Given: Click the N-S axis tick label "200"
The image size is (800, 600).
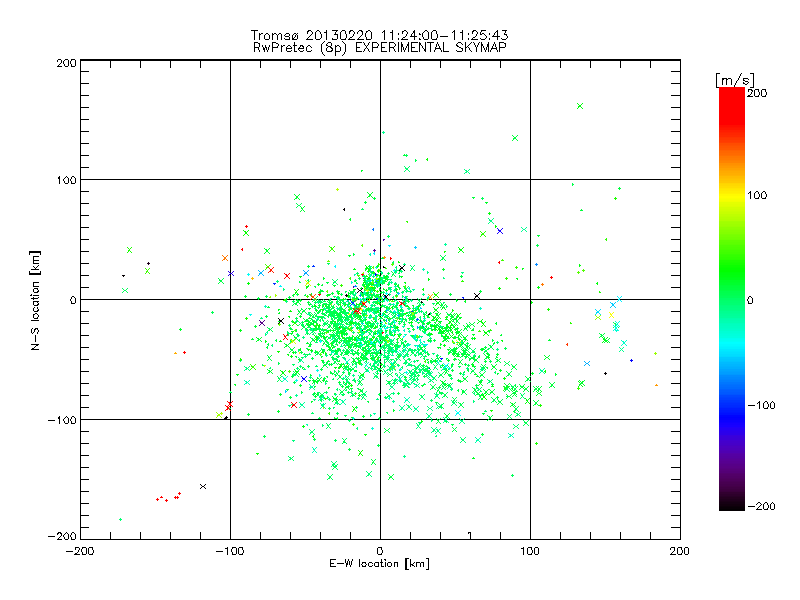Looking at the screenshot, I should pos(66,63).
